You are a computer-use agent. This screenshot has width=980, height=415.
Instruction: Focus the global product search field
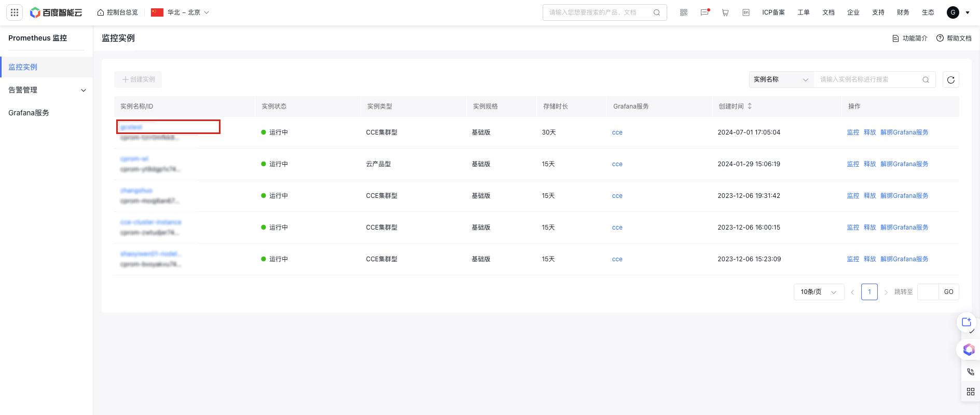click(x=599, y=12)
